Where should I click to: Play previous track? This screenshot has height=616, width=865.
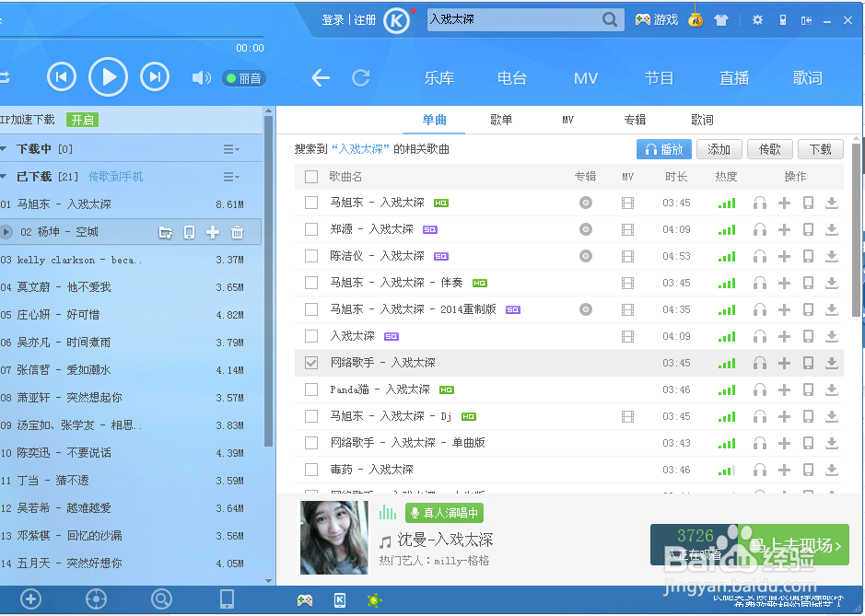[x=61, y=77]
